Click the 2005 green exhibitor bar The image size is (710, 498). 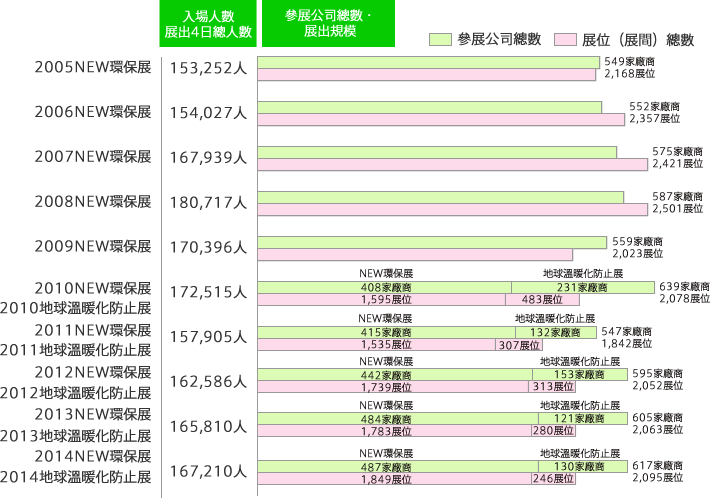pyautogui.click(x=428, y=62)
